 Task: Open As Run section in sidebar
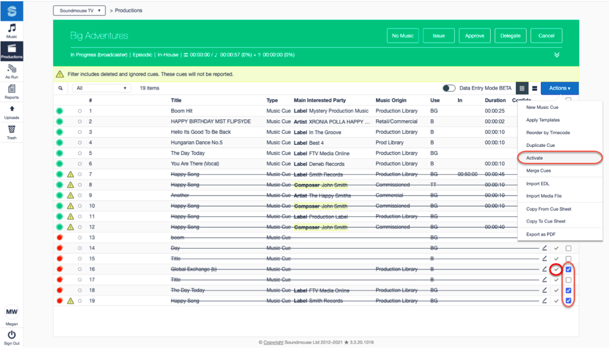pyautogui.click(x=12, y=72)
